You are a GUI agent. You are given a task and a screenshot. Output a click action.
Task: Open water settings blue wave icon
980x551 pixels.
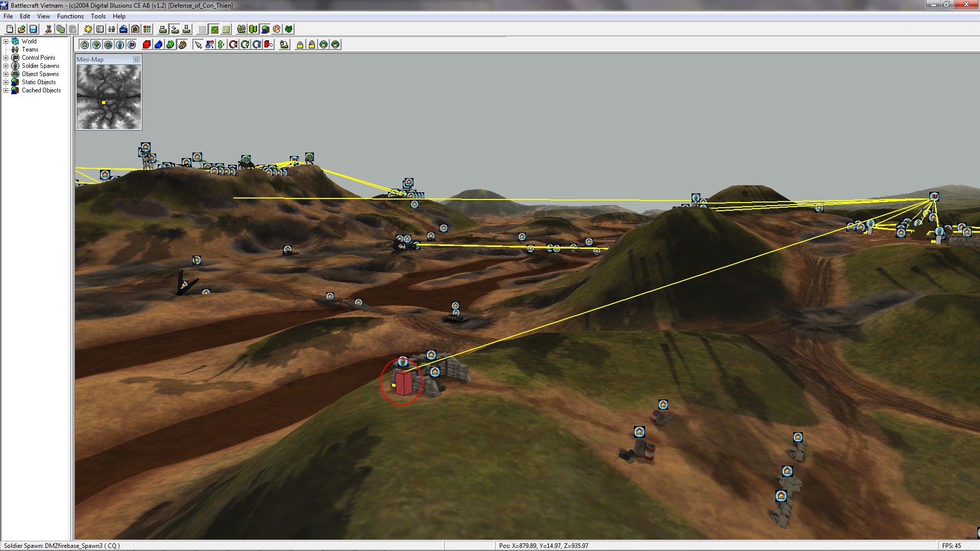(x=124, y=29)
